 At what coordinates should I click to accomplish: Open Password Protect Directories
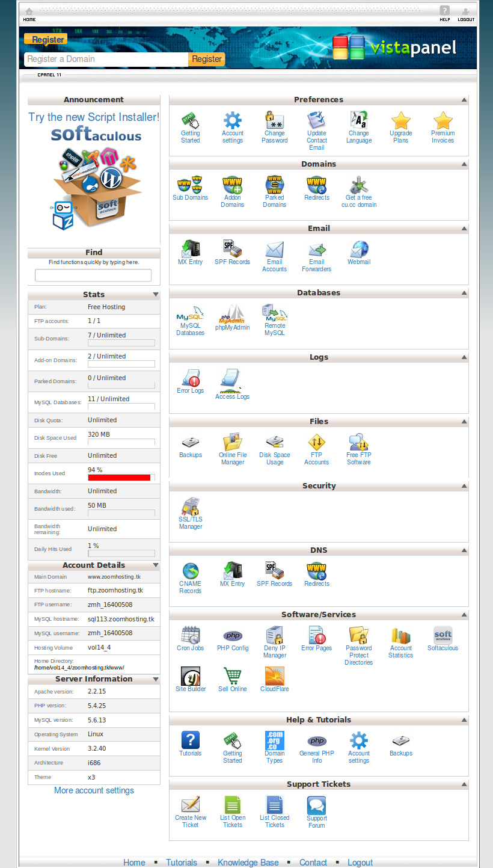[359, 645]
